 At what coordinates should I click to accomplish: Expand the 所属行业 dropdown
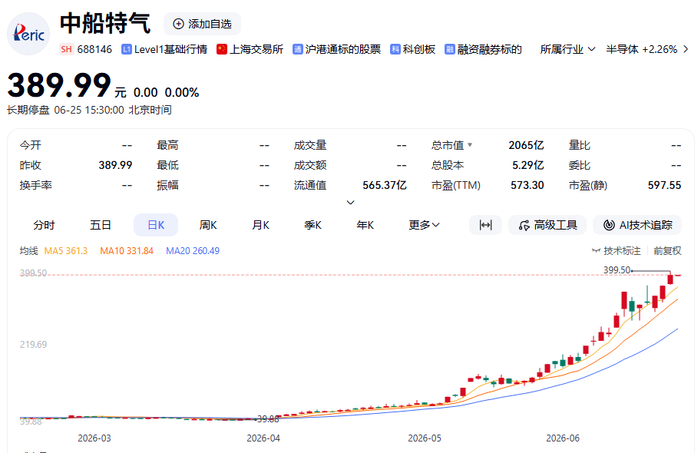coord(567,49)
